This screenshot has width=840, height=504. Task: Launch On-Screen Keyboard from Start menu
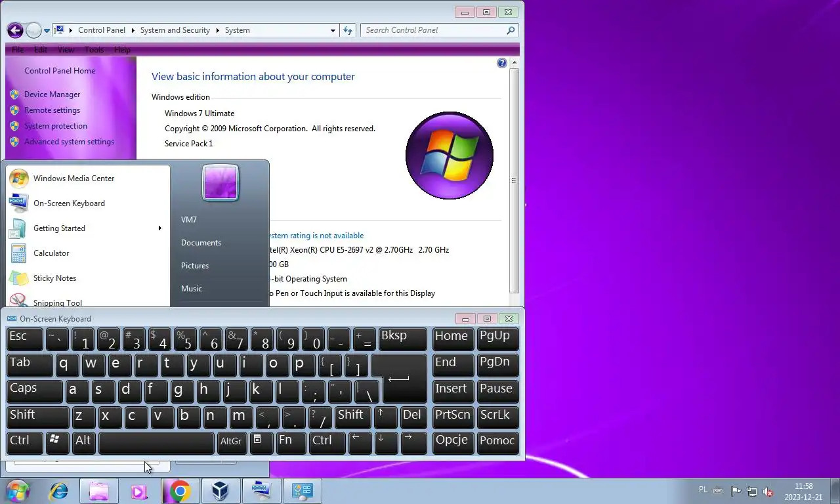point(87,203)
